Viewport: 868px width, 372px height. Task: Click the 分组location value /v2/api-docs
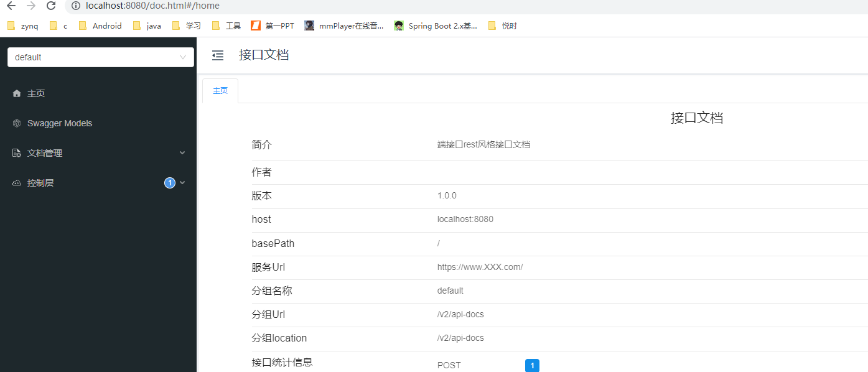pyautogui.click(x=460, y=338)
